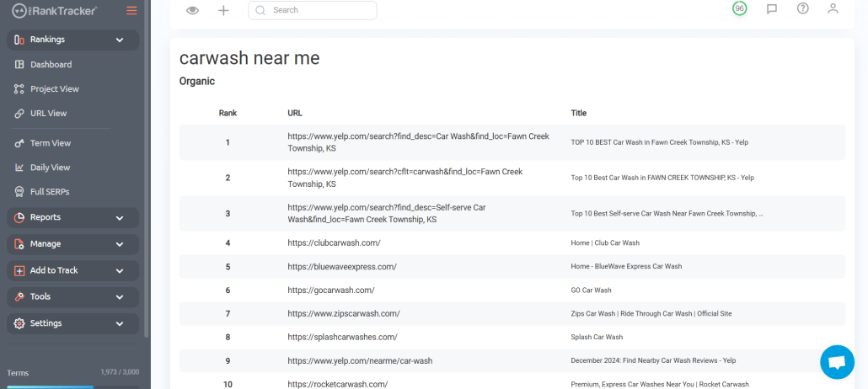Viewport: 868px width, 389px height.
Task: Click the Tools wrench icon
Action: pyautogui.click(x=19, y=296)
